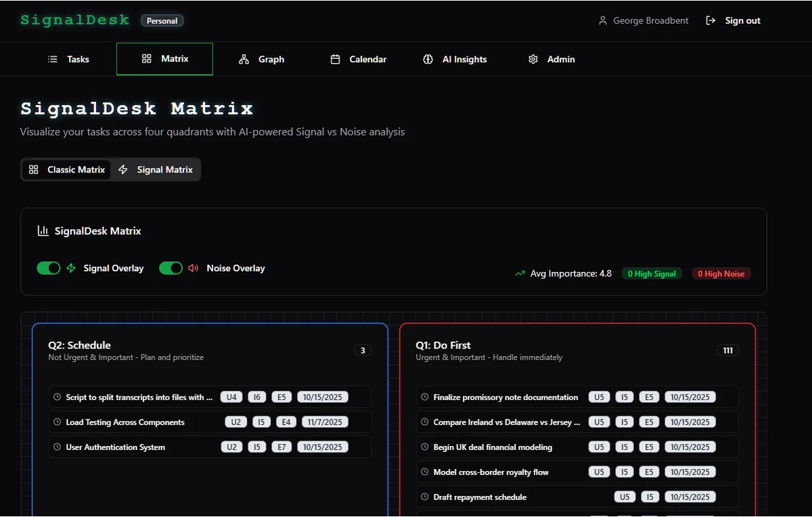
Task: Click the Avg Importance 4.8 text
Action: pos(571,274)
